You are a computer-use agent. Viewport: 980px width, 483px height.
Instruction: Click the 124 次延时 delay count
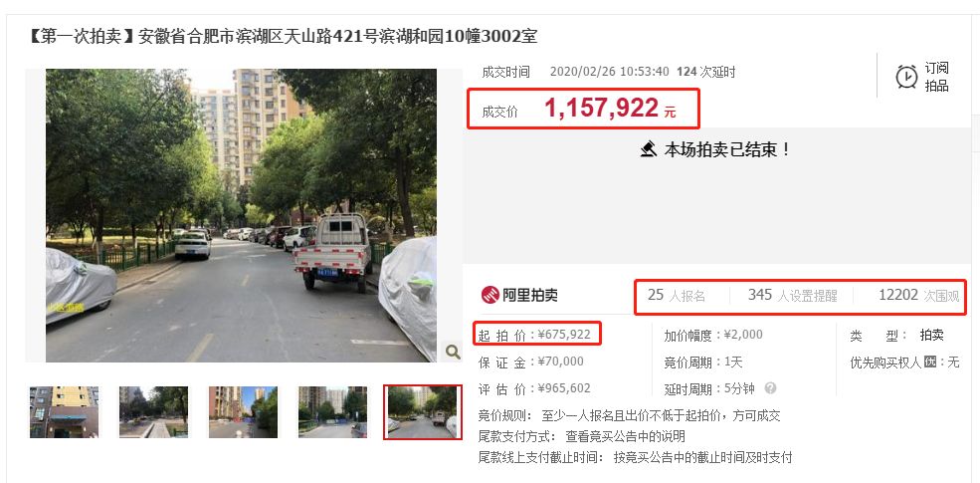pyautogui.click(x=705, y=72)
